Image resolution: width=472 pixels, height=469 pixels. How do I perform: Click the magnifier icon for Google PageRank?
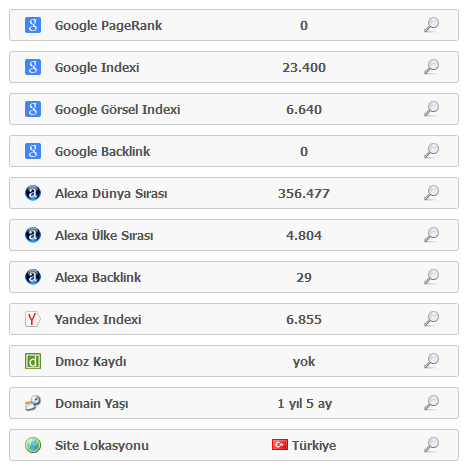(x=432, y=25)
